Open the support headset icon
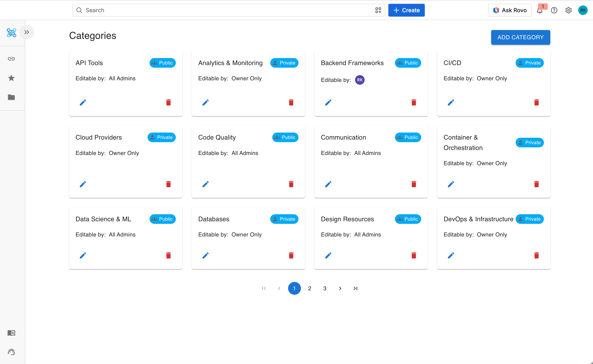The width and height of the screenshot is (593, 364). click(x=11, y=352)
